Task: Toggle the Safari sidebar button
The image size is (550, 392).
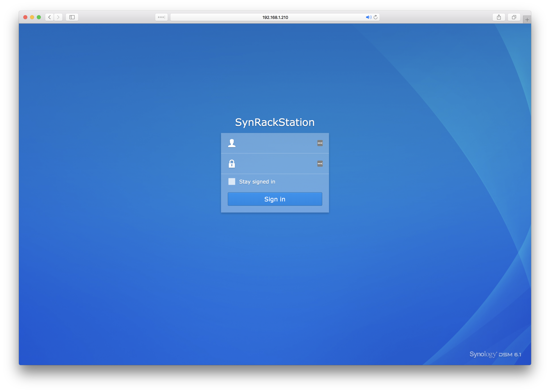Action: (x=71, y=17)
